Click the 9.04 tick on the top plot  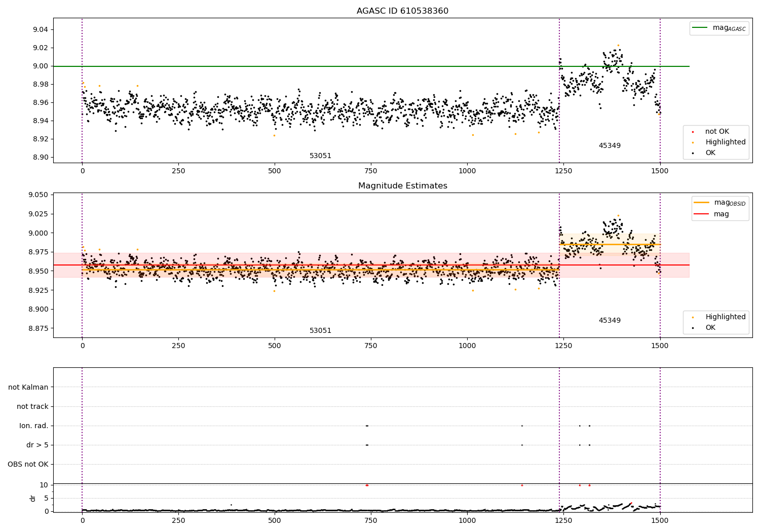pos(40,30)
